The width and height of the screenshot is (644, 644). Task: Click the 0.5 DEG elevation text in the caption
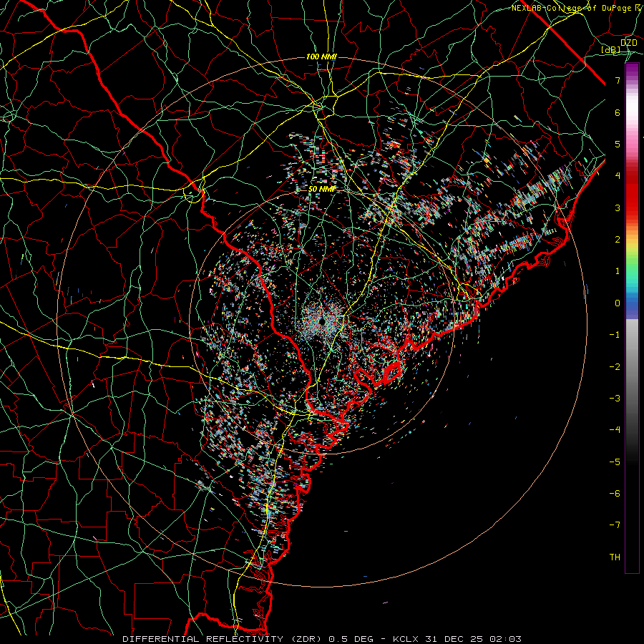[x=351, y=639]
